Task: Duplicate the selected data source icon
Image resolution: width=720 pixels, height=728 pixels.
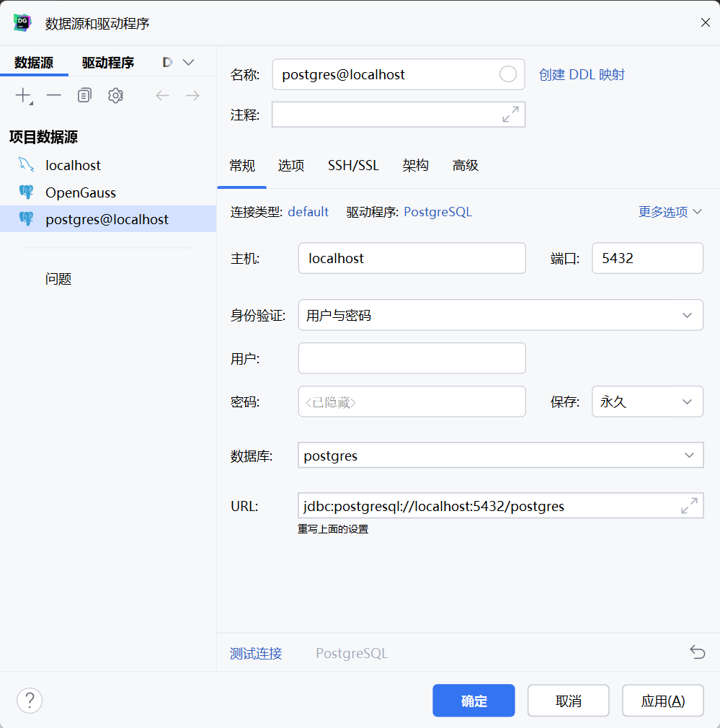Action: [84, 96]
